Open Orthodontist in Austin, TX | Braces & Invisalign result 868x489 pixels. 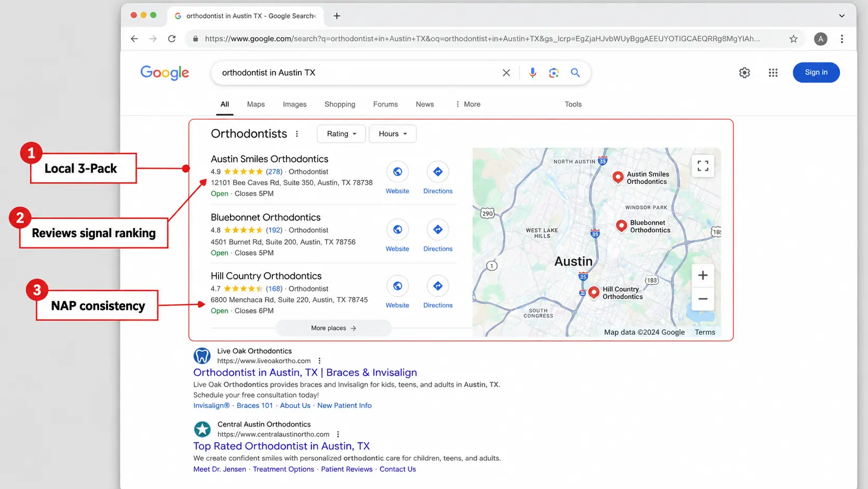[305, 373]
